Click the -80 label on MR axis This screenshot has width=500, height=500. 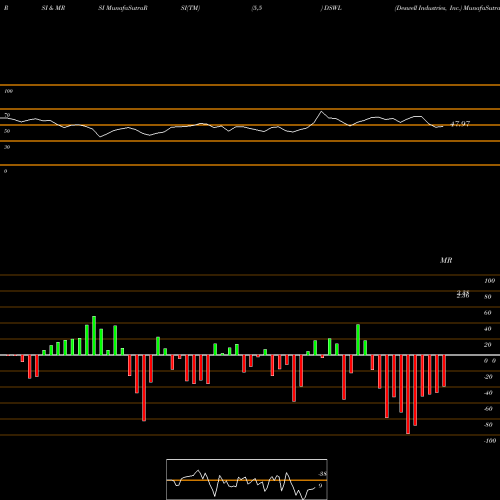pos(488,425)
